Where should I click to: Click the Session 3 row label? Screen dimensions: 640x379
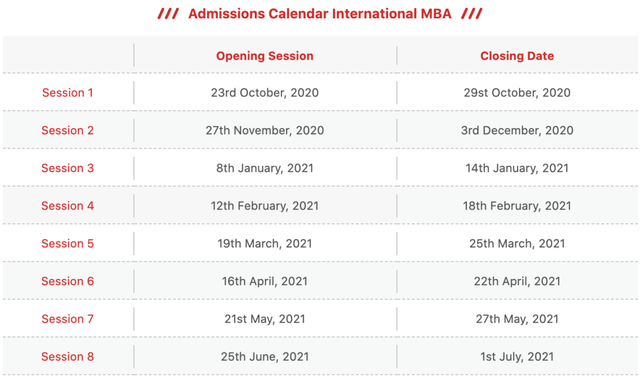point(67,168)
